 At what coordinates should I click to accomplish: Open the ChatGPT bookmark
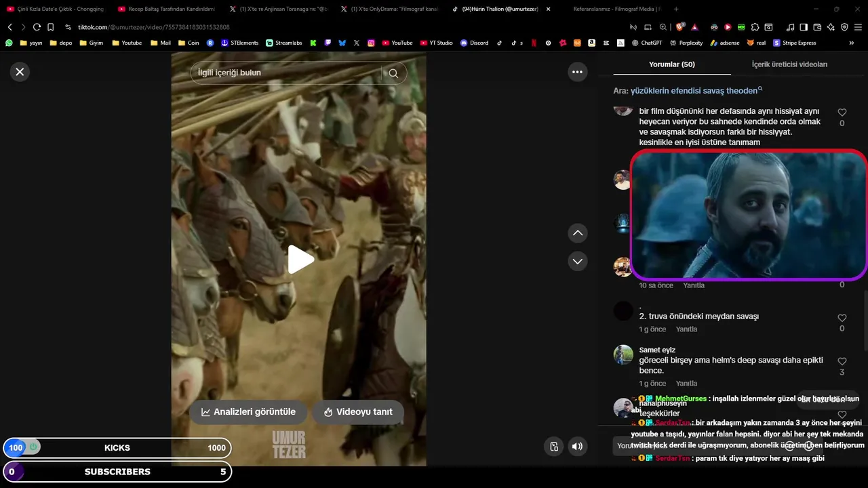coord(646,43)
